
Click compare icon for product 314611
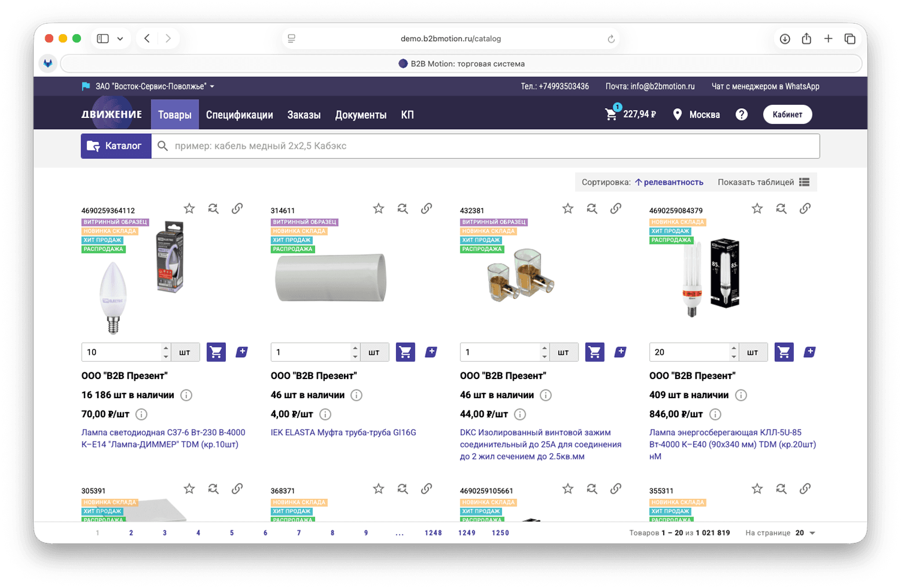pos(402,209)
